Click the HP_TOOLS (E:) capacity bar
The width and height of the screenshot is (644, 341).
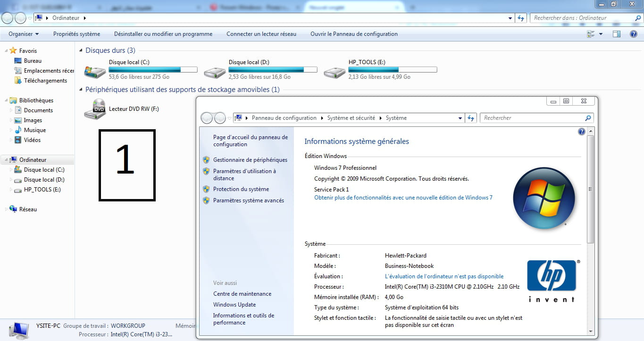click(x=393, y=70)
